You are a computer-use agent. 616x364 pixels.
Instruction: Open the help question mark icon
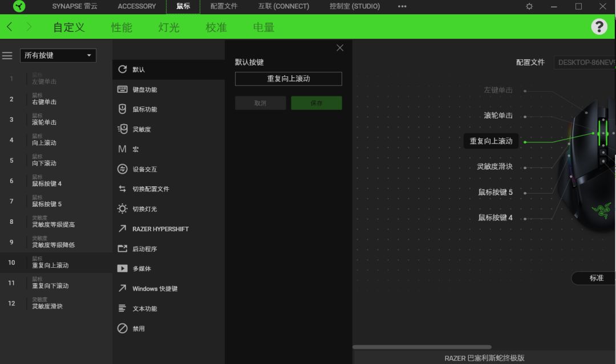coord(599,27)
